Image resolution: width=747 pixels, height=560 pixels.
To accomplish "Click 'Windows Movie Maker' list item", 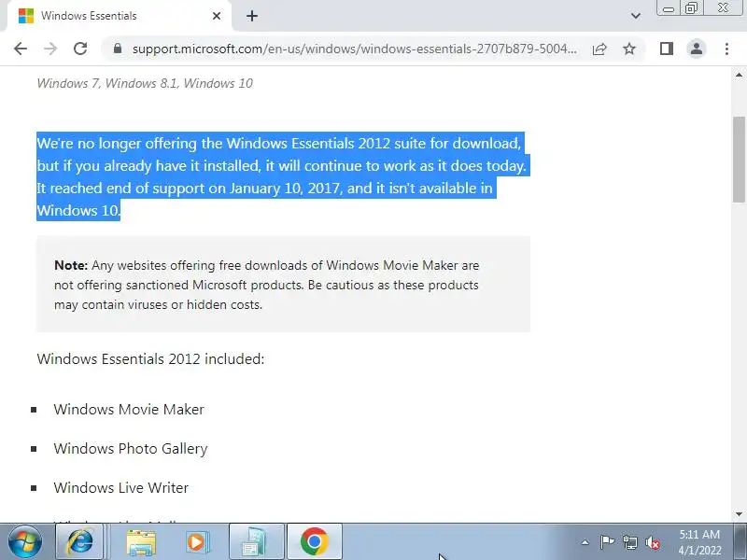I will click(x=129, y=410).
